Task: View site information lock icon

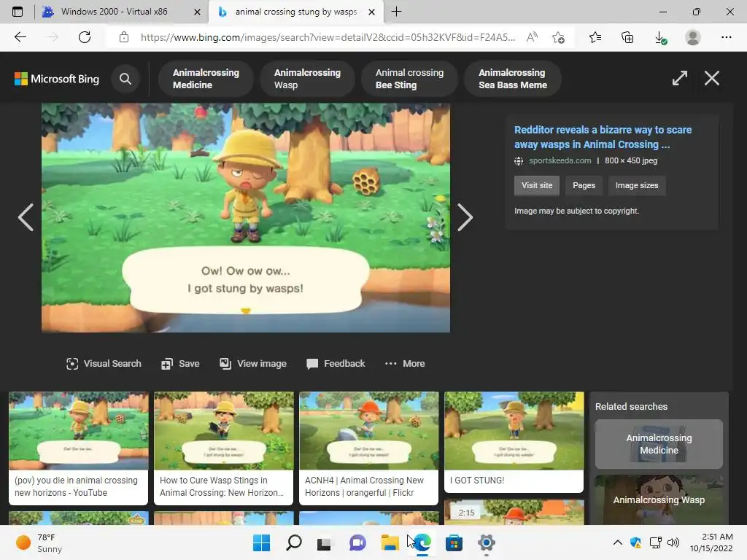Action: pyautogui.click(x=124, y=37)
